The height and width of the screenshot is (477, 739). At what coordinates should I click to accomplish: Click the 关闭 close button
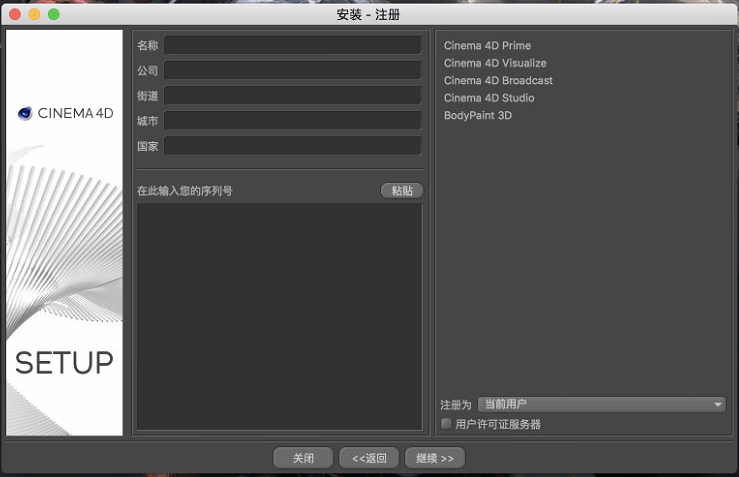(x=303, y=458)
